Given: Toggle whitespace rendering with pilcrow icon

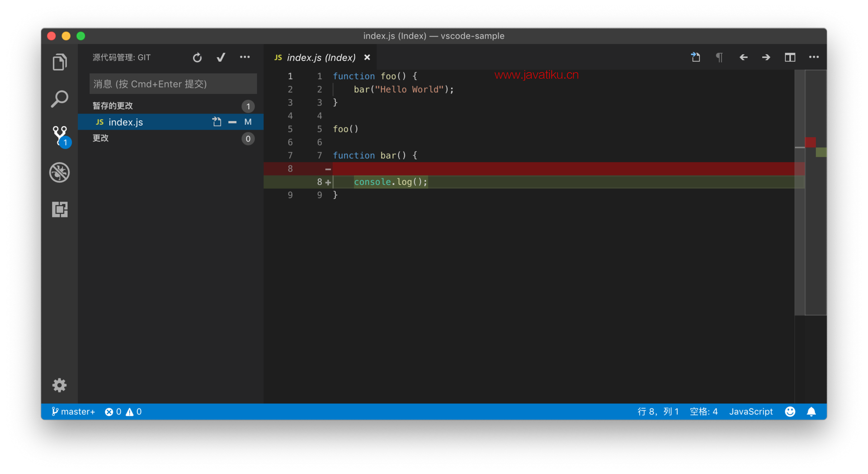Looking at the screenshot, I should click(x=719, y=57).
